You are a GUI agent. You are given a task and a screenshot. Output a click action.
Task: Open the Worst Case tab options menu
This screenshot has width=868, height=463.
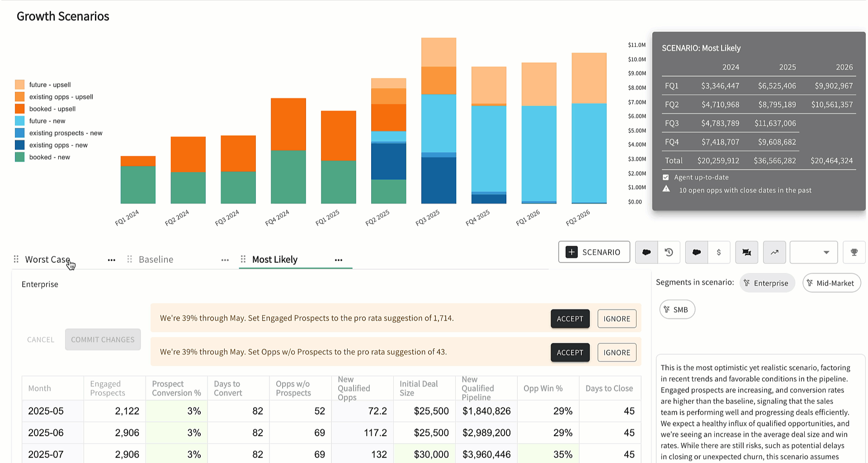click(112, 260)
